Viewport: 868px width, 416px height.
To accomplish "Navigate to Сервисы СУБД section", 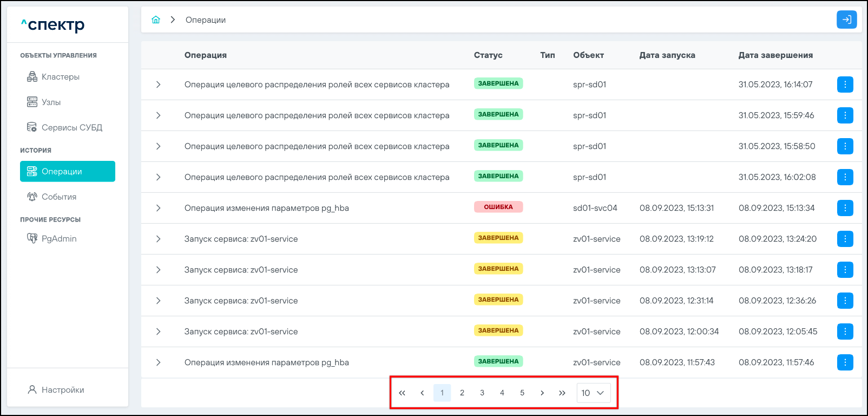I will pos(71,128).
